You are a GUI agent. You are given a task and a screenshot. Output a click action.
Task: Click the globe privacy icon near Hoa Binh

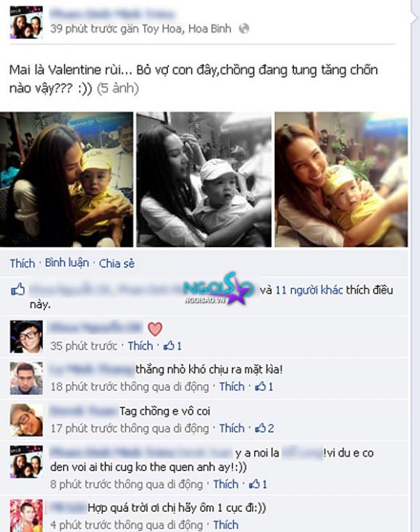pos(244,29)
